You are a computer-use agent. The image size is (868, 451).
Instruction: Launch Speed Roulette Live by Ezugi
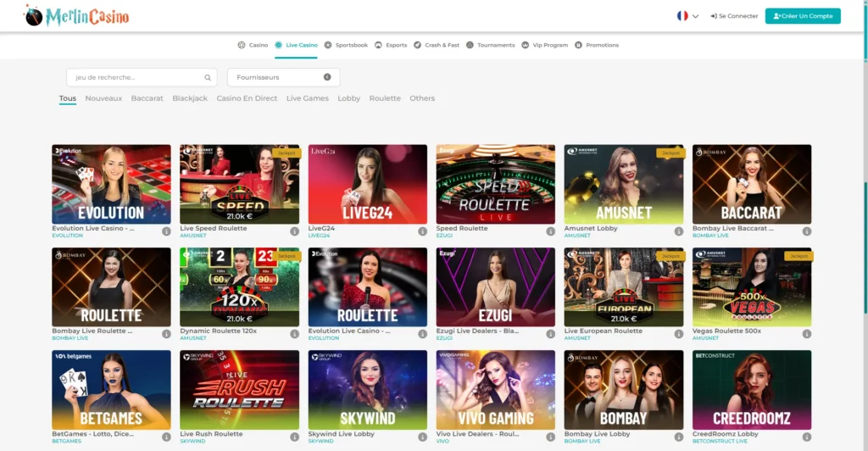coord(495,184)
